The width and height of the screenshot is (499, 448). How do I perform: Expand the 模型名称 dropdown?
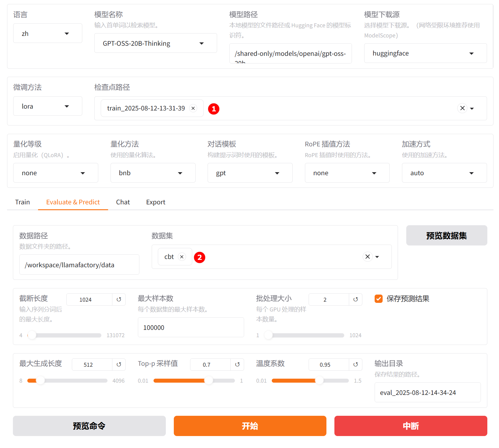(155, 43)
